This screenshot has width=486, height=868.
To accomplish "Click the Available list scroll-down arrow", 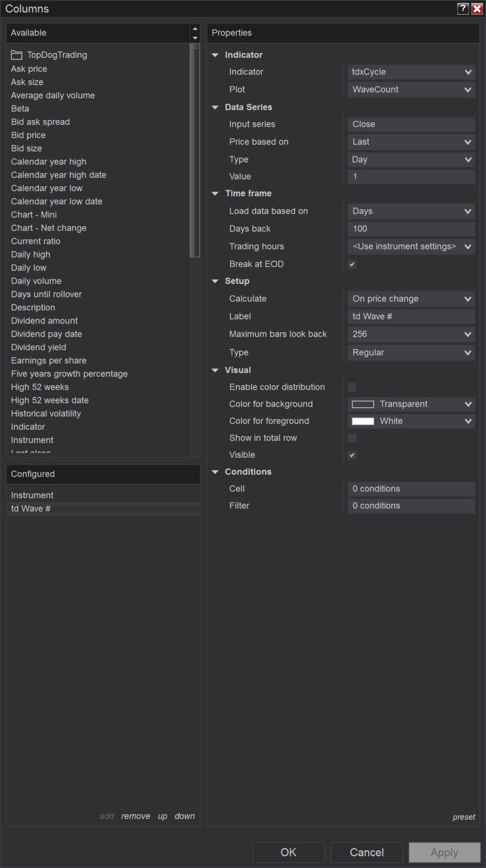I will tap(195, 38).
